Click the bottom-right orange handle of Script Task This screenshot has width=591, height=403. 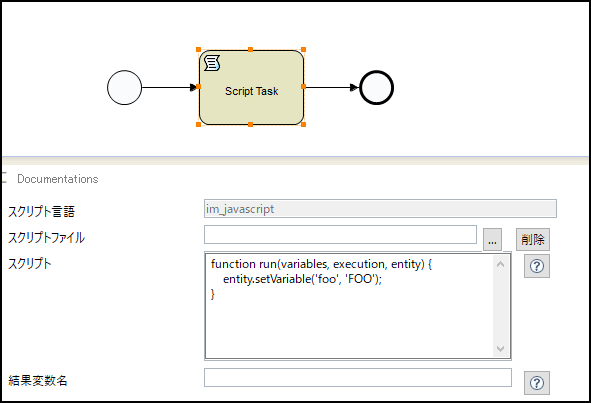point(303,124)
